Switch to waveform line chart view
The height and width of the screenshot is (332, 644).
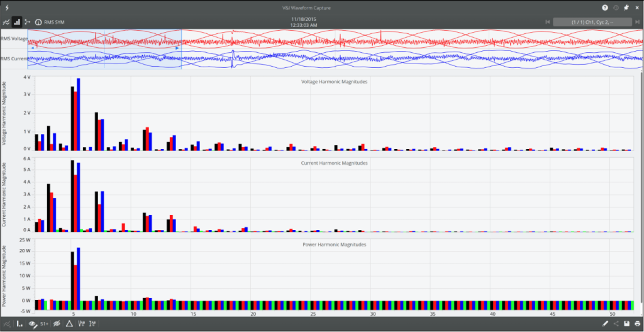[6, 22]
